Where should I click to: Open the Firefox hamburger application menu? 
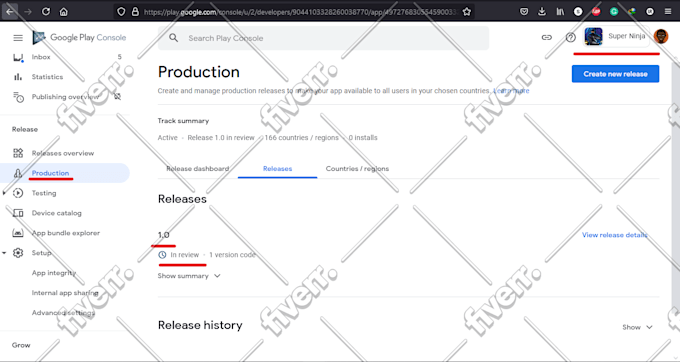[x=668, y=12]
